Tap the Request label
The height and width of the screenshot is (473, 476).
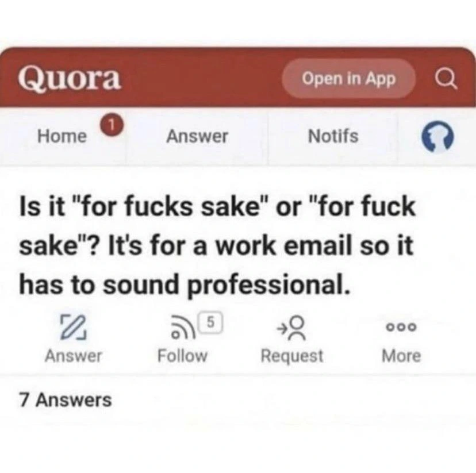(x=291, y=356)
